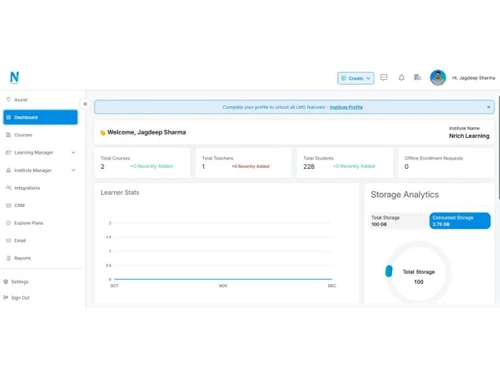
Task: Select the Total Storage tab
Action: click(x=400, y=221)
